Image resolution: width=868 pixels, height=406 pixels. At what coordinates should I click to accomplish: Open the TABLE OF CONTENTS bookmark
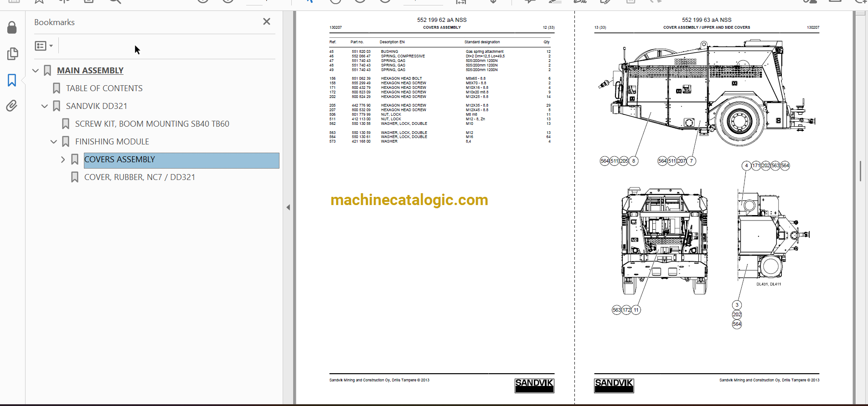pos(104,88)
